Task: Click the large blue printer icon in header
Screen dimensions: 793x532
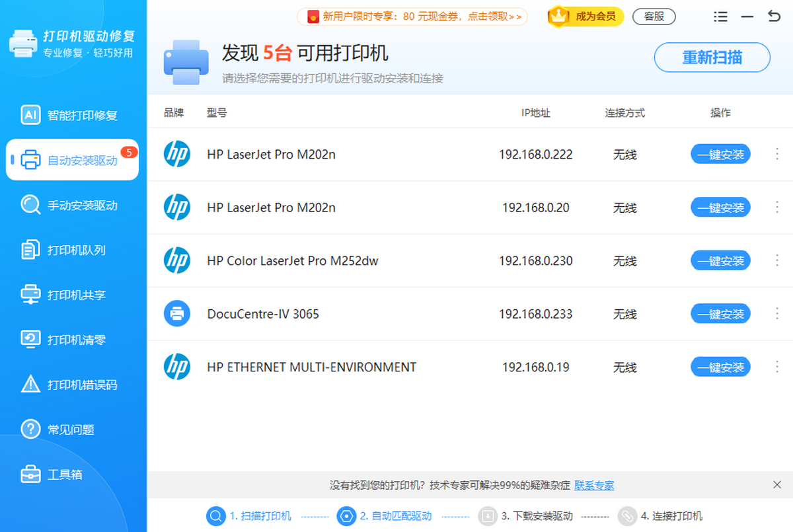Action: click(x=186, y=63)
